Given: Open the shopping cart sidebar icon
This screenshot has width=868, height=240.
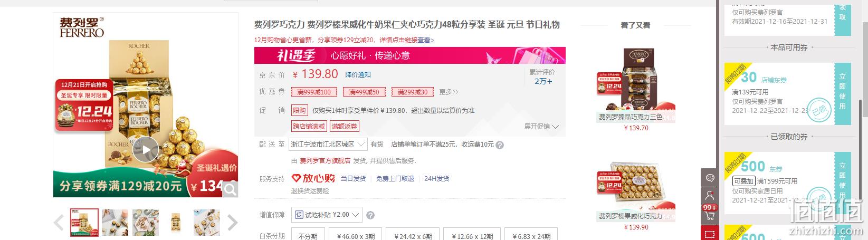Looking at the screenshot, I should (x=710, y=214).
